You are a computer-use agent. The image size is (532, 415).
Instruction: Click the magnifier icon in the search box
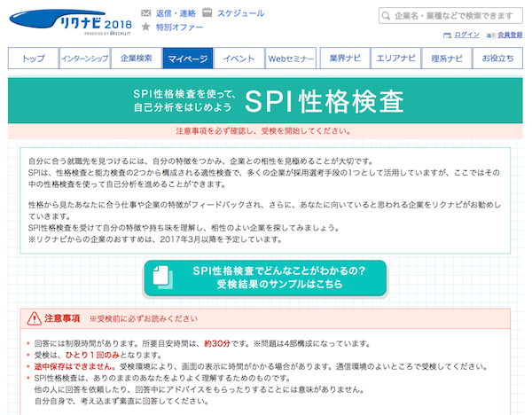386,16
